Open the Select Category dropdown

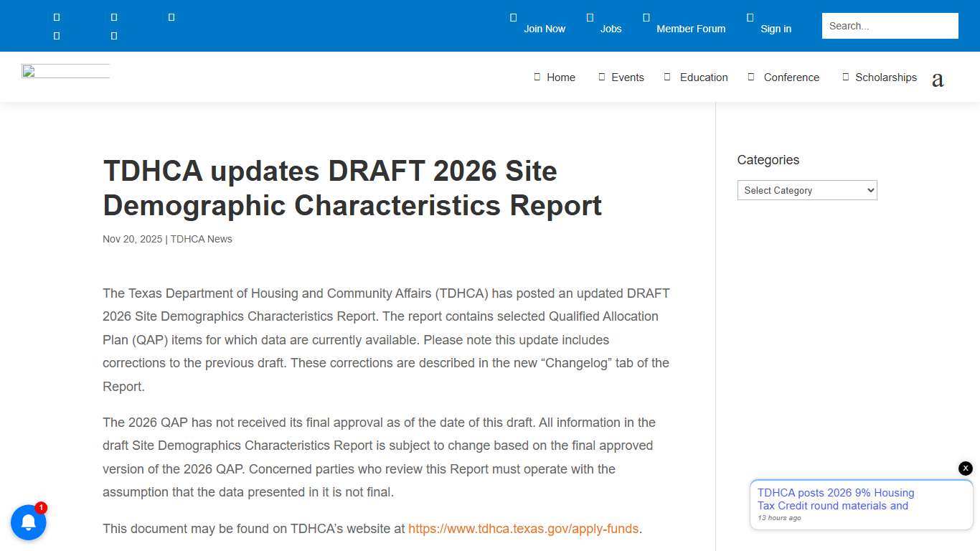(806, 190)
